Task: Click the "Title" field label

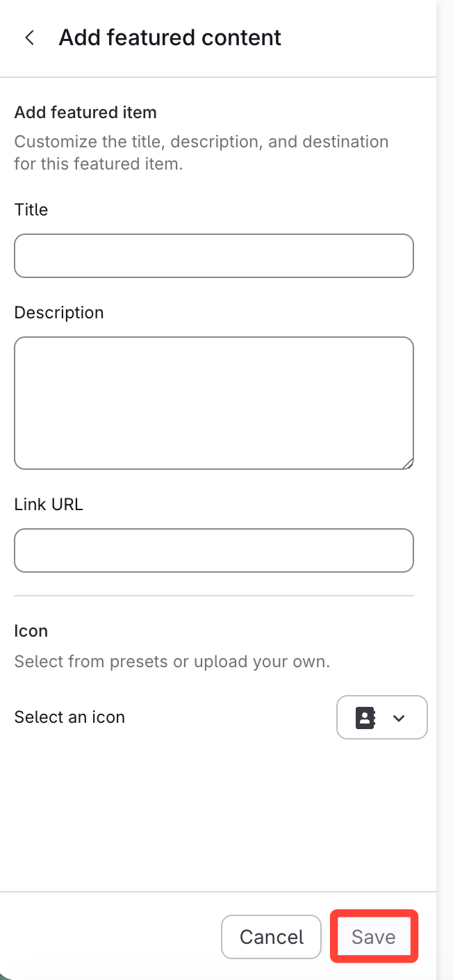Action: tap(31, 210)
